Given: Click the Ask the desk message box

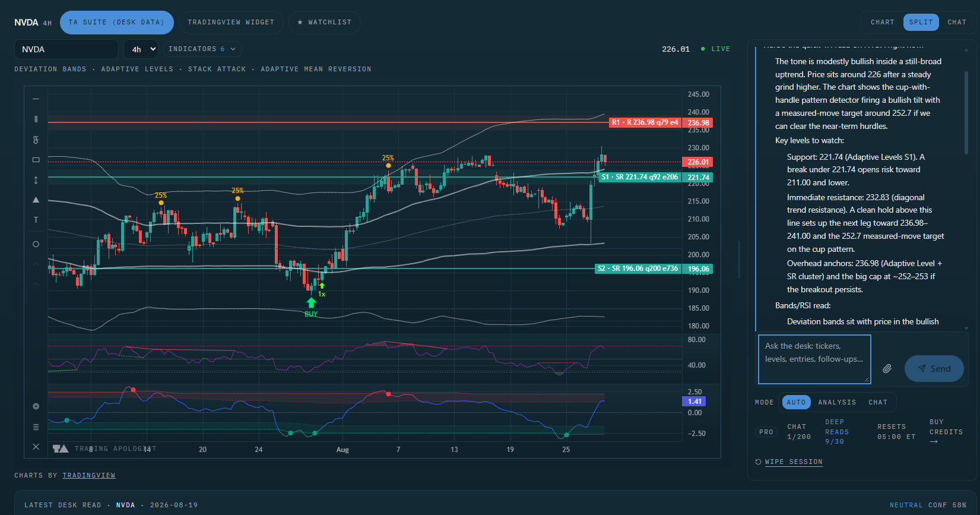Looking at the screenshot, I should [x=814, y=359].
